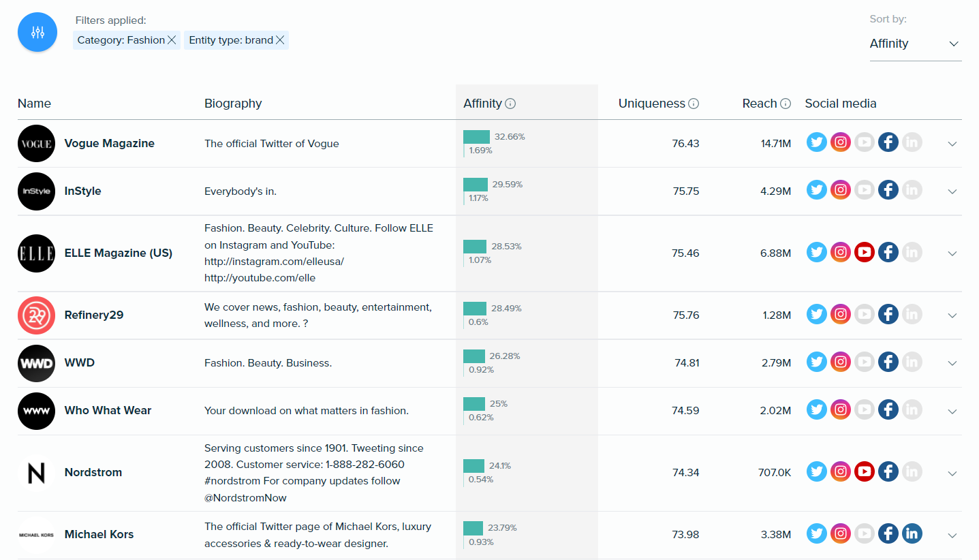This screenshot has width=979, height=560.
Task: Show the Reach column info tooltip
Action: point(786,104)
